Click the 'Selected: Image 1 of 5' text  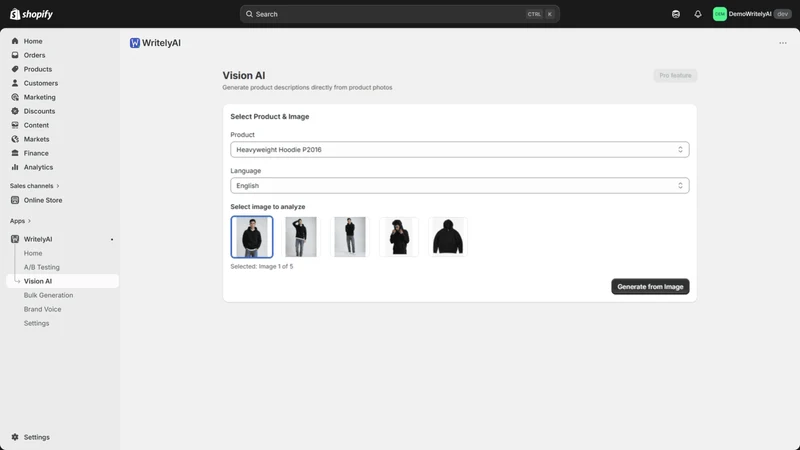(x=262, y=266)
